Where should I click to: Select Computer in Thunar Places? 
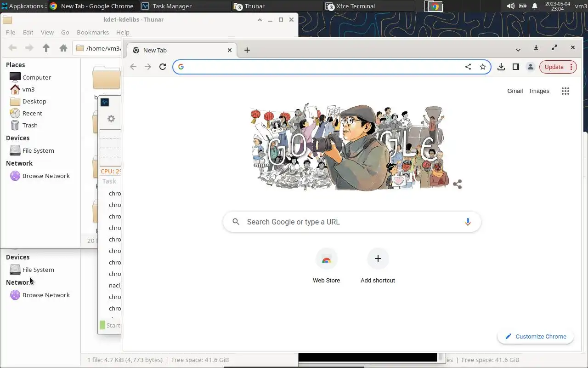click(x=37, y=77)
